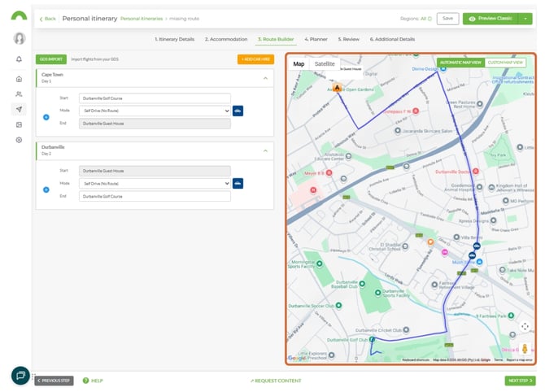Click the map recenter crosshair control

[x=525, y=326]
